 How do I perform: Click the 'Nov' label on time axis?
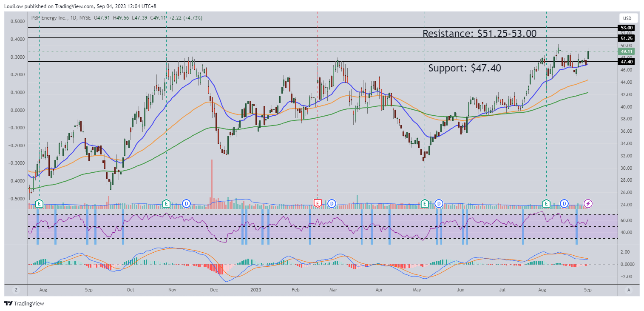[172, 290]
